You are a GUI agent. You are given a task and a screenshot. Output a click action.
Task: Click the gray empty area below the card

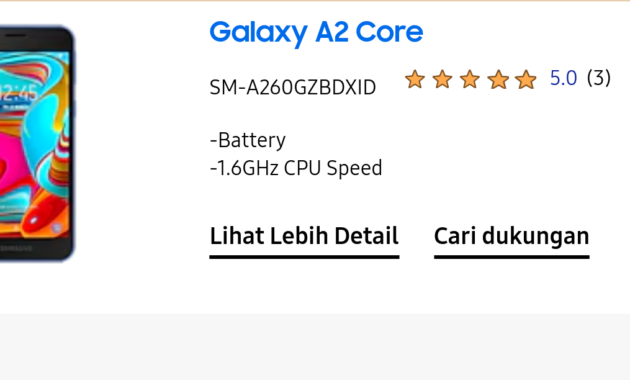click(315, 347)
